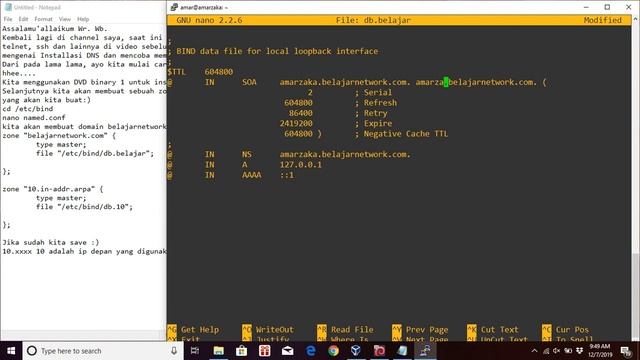Open Notepad Help menu
This screenshot has width=640, height=360.
(83, 19)
